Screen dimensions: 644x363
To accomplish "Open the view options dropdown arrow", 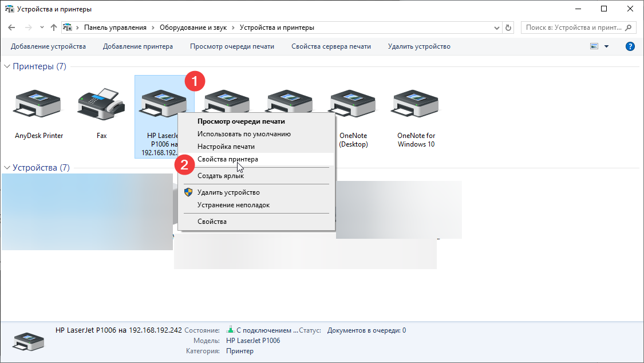I will [606, 46].
